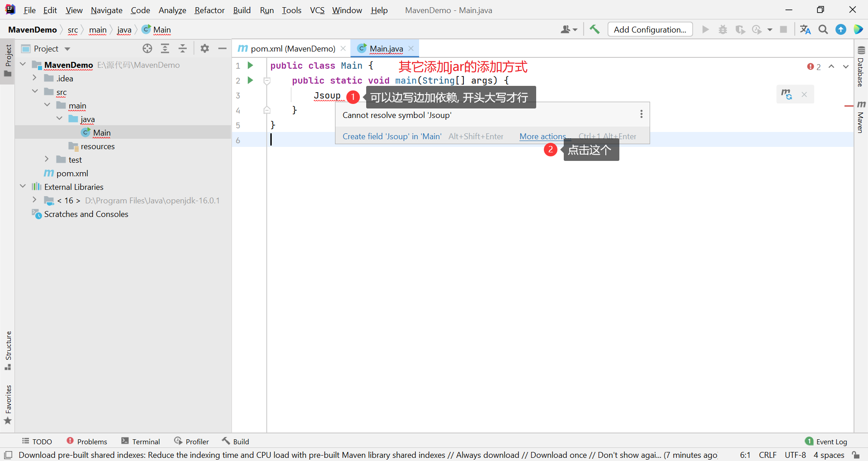Open the three-dot menu in error popup
Image resolution: width=868 pixels, height=461 pixels.
(x=641, y=114)
